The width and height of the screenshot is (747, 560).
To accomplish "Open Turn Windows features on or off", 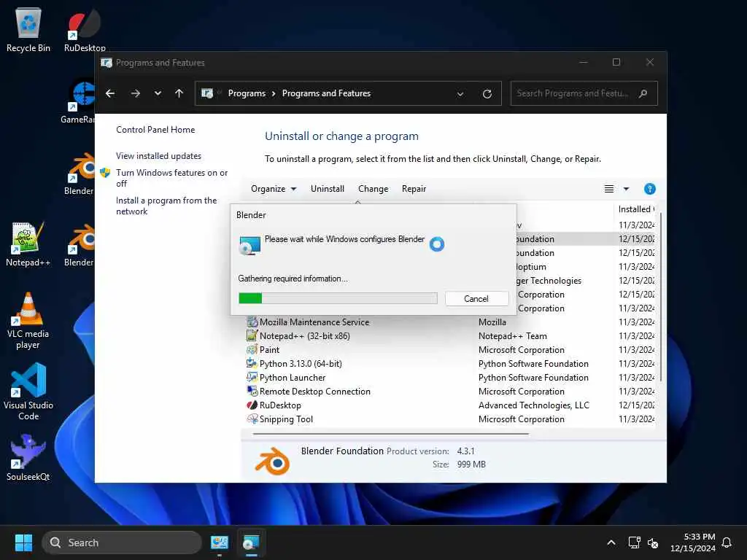I will pyautogui.click(x=171, y=178).
